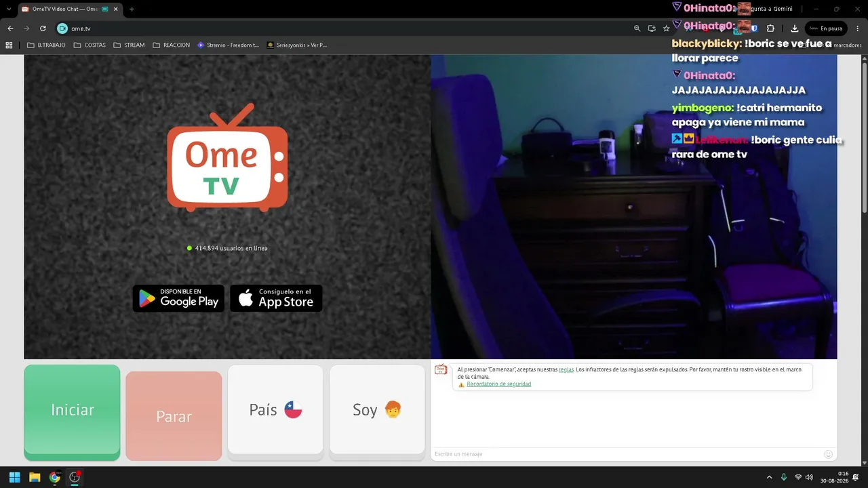
Task: Click the local webcam preview
Action: pos(633,207)
